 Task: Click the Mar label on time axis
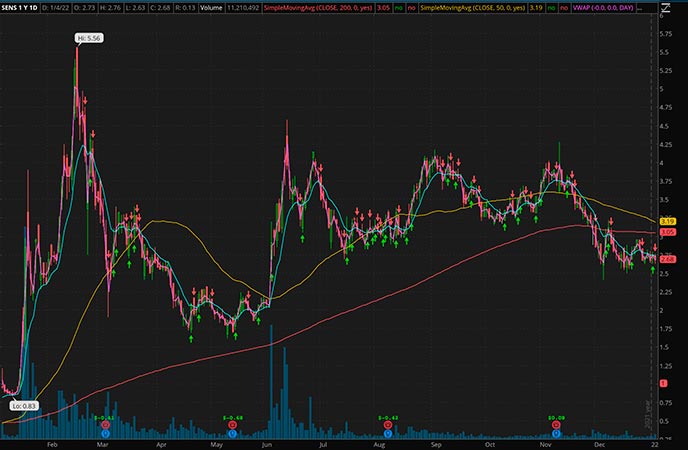coord(102,444)
